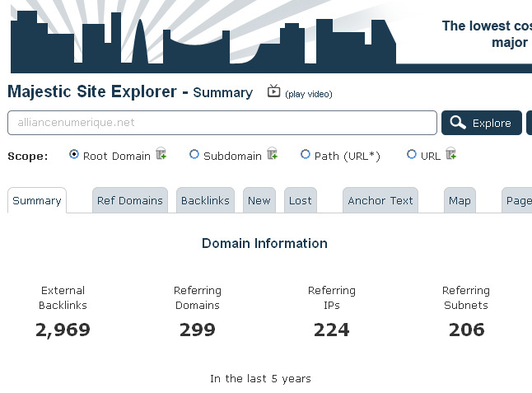Click the External Backlinks label
The width and height of the screenshot is (532, 393).
pos(63,297)
